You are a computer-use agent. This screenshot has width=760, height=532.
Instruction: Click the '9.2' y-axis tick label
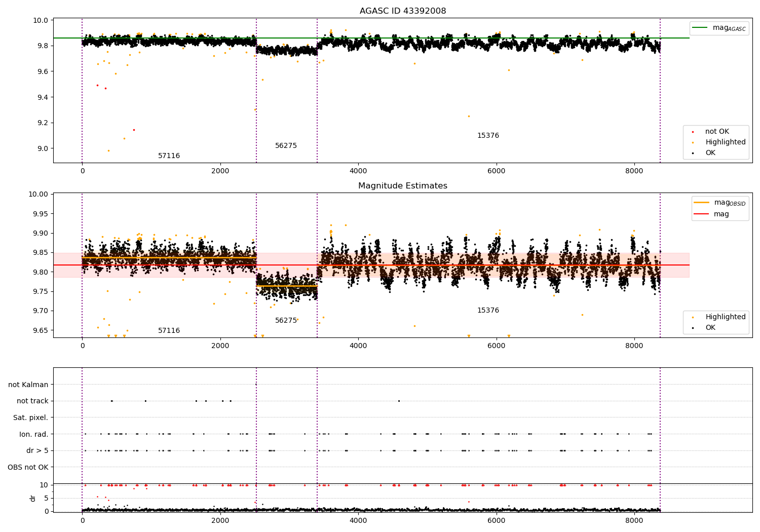click(43, 123)
